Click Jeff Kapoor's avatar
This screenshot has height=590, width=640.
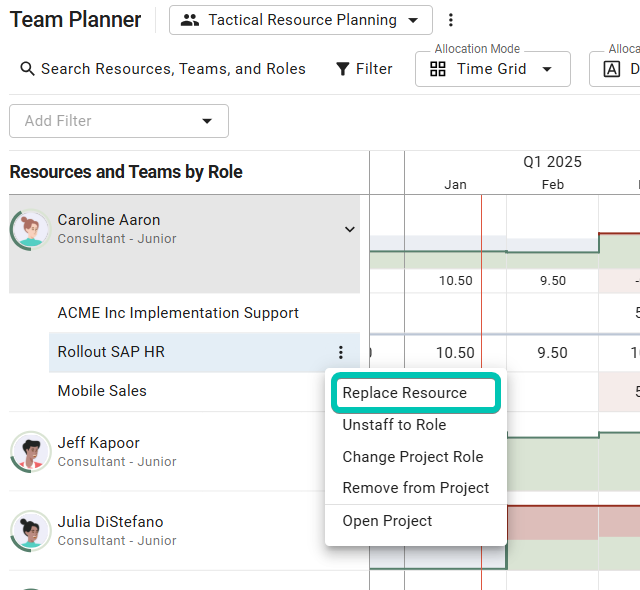coord(31,452)
